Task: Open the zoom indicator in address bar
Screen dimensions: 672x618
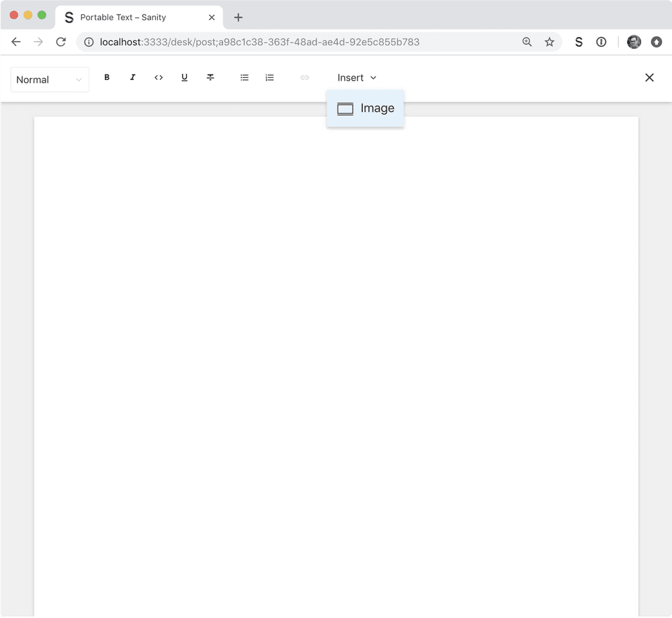Action: pos(527,42)
